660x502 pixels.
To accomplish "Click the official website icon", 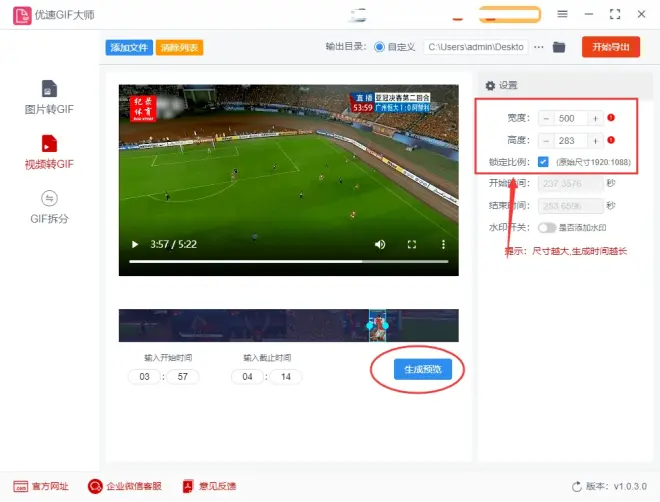I will tap(21, 486).
